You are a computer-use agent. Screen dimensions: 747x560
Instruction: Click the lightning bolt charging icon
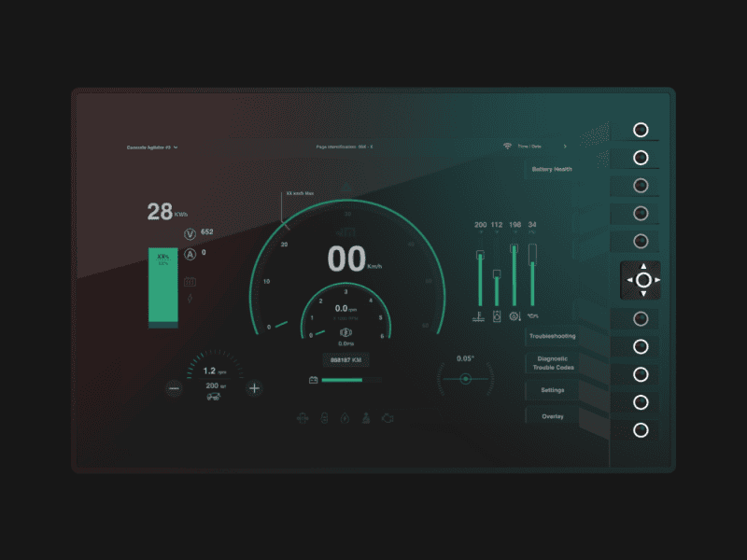tap(190, 299)
